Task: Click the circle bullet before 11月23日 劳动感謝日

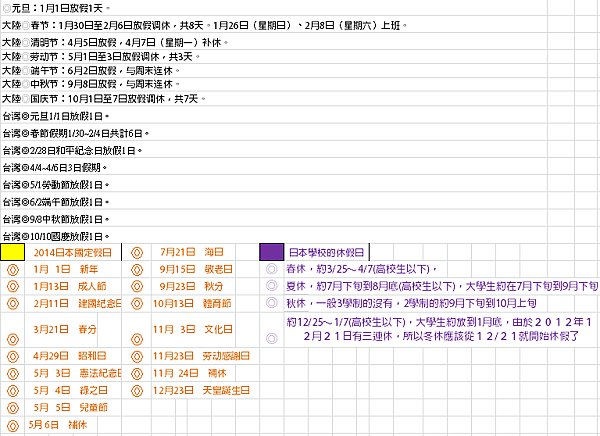Action: point(137,356)
